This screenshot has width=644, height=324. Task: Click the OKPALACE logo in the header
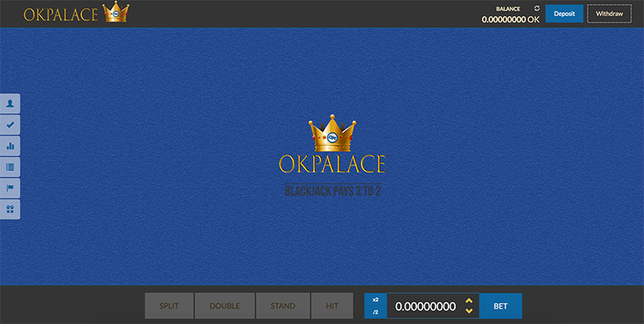[x=76, y=13]
